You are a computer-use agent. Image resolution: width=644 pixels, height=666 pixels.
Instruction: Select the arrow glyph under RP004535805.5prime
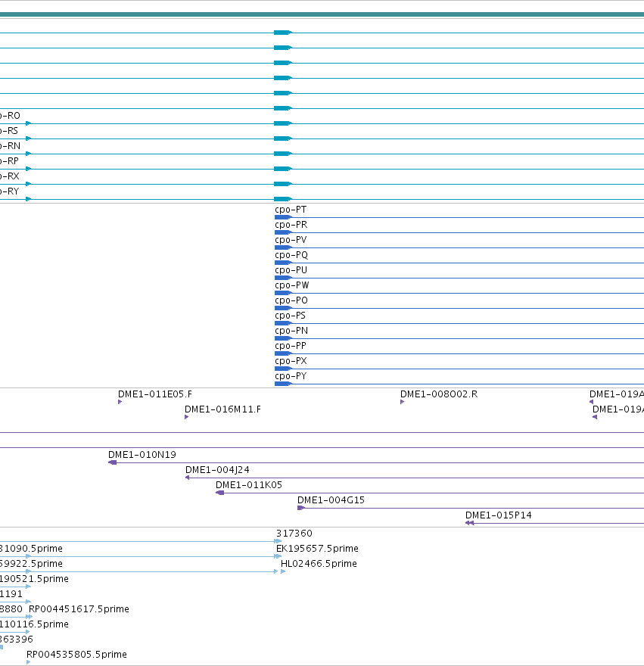coord(29,662)
